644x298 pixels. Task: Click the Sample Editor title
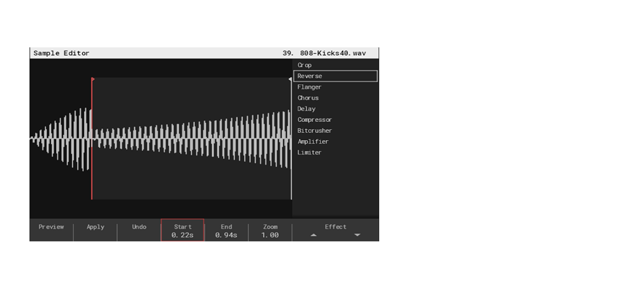[61, 53]
